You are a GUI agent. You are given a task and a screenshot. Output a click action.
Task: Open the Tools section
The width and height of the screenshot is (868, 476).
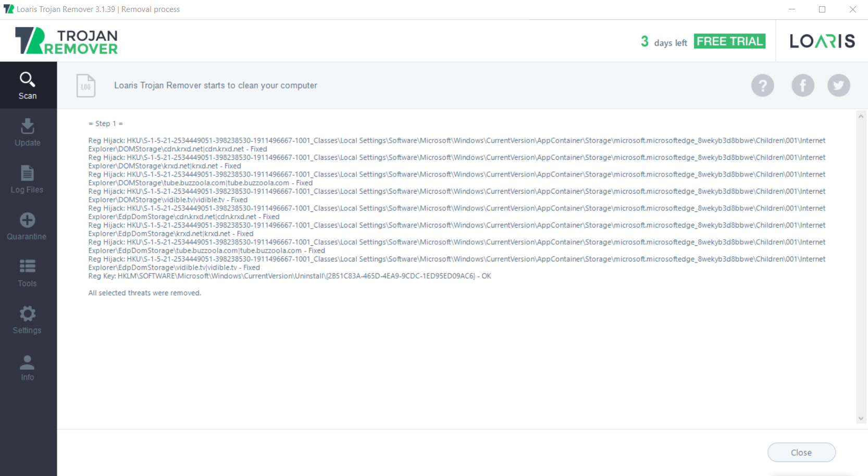pos(28,273)
